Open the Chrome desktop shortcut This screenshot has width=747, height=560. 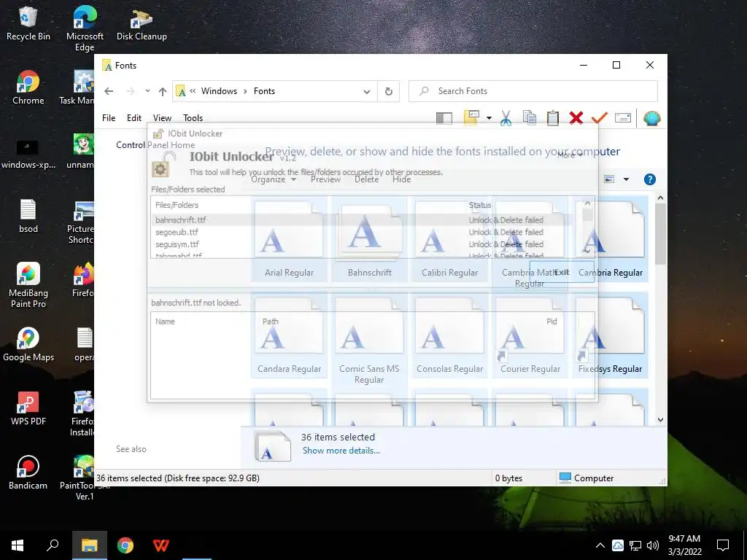tap(28, 87)
